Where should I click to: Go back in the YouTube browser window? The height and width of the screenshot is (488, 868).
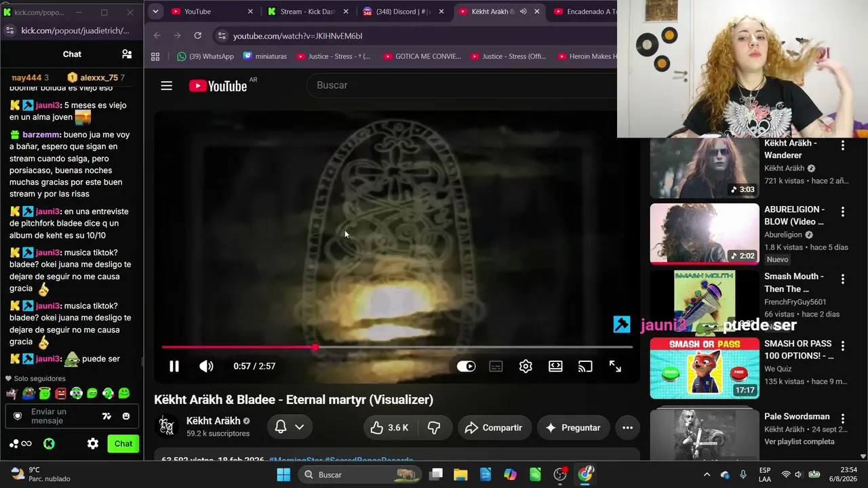157,36
